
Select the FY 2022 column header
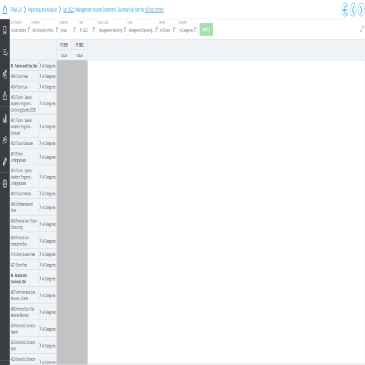click(79, 45)
